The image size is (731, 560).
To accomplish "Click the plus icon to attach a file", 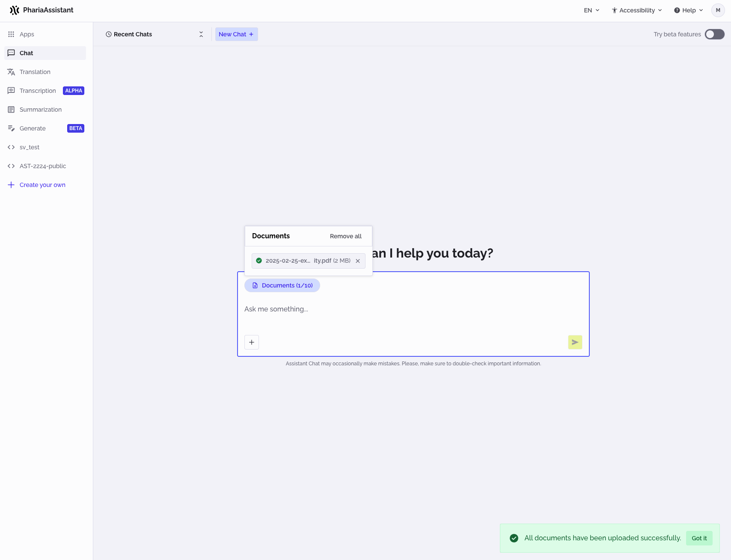I will pos(251,342).
